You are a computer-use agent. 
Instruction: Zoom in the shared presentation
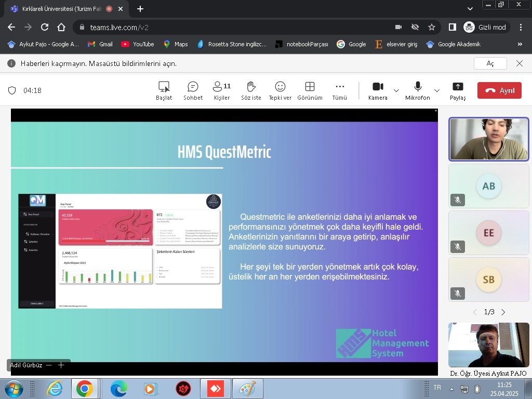61,365
